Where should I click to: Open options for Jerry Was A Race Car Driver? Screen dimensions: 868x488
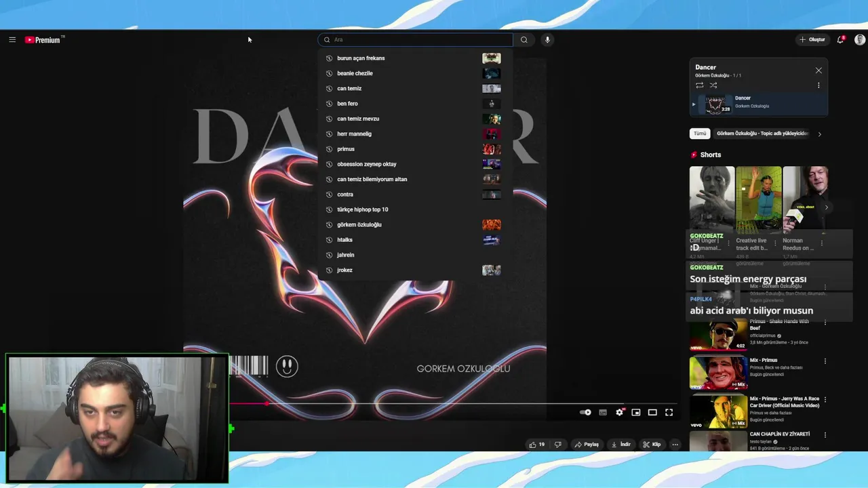click(x=825, y=400)
